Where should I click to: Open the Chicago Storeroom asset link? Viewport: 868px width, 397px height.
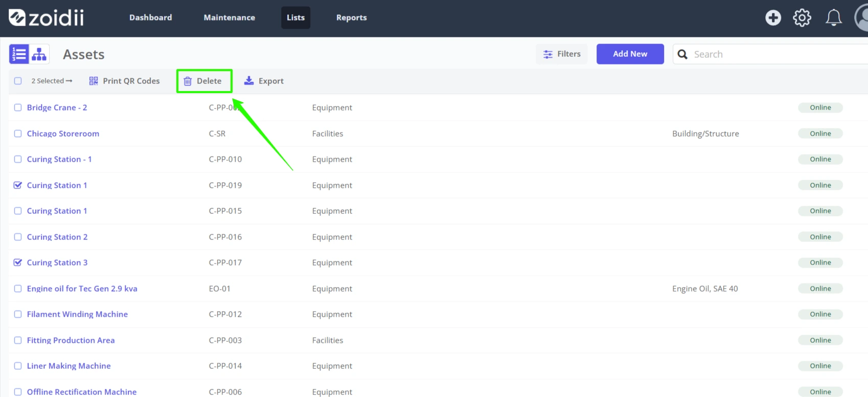coord(63,134)
